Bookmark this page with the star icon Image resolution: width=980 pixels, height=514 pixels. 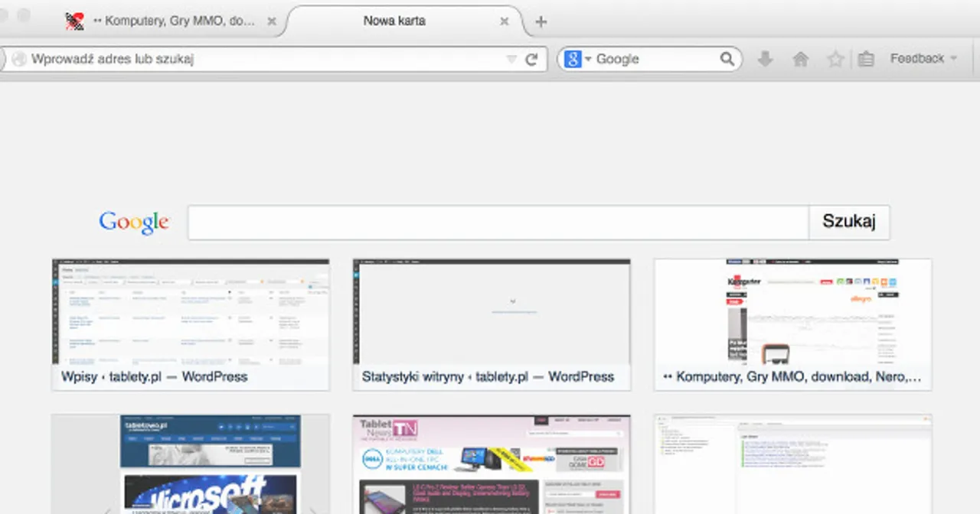[835, 58]
